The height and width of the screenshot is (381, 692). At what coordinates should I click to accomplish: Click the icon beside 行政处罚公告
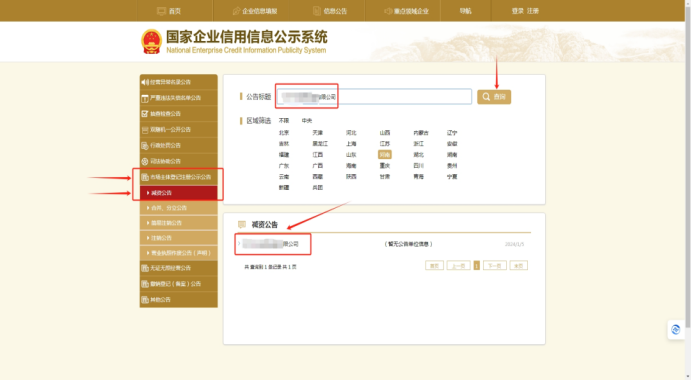pos(145,146)
